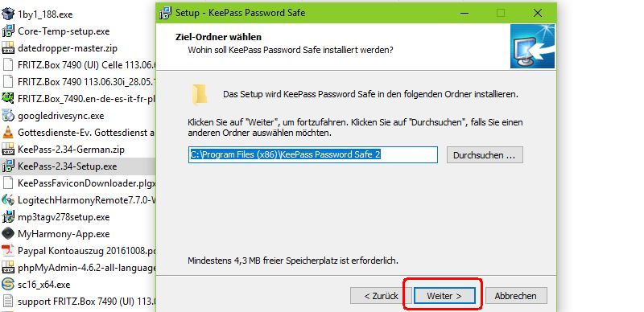The image size is (644, 312).
Task: Click the googledrivesync.exe icon
Action: click(8, 116)
